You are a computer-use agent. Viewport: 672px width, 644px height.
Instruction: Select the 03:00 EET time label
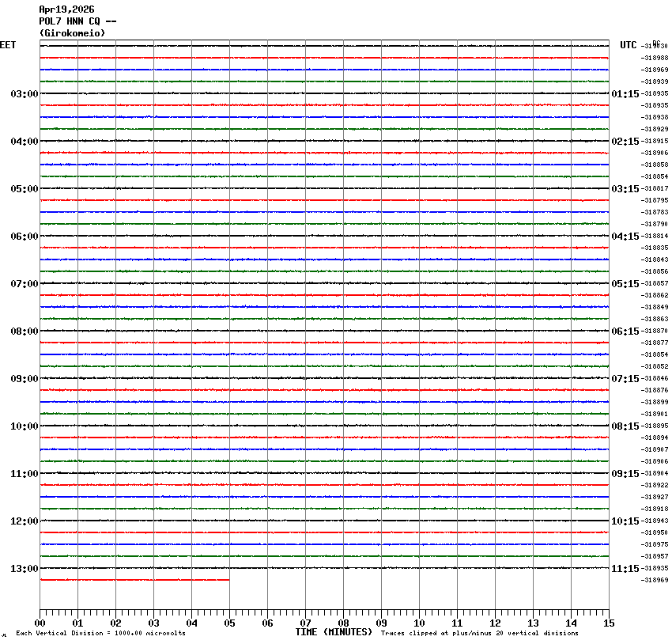click(x=24, y=94)
